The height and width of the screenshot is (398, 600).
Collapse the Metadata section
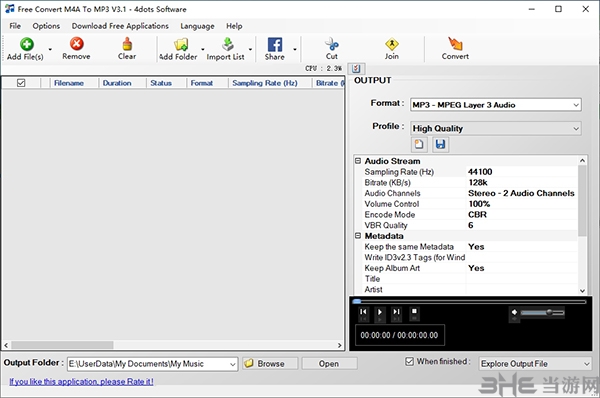[x=358, y=236]
